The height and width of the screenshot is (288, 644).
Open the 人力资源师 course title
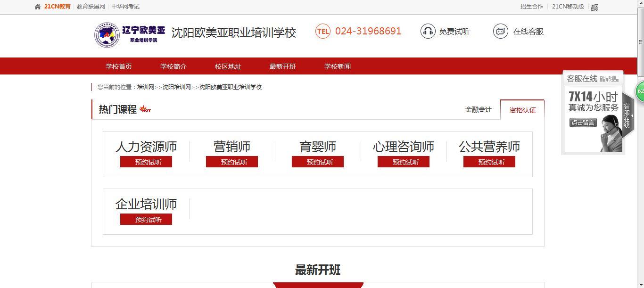pos(146,147)
